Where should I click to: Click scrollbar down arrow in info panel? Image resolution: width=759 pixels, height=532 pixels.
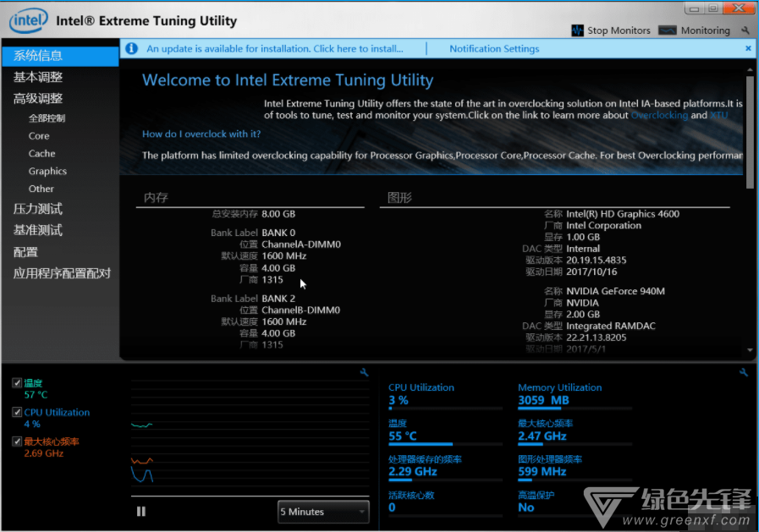[750, 350]
